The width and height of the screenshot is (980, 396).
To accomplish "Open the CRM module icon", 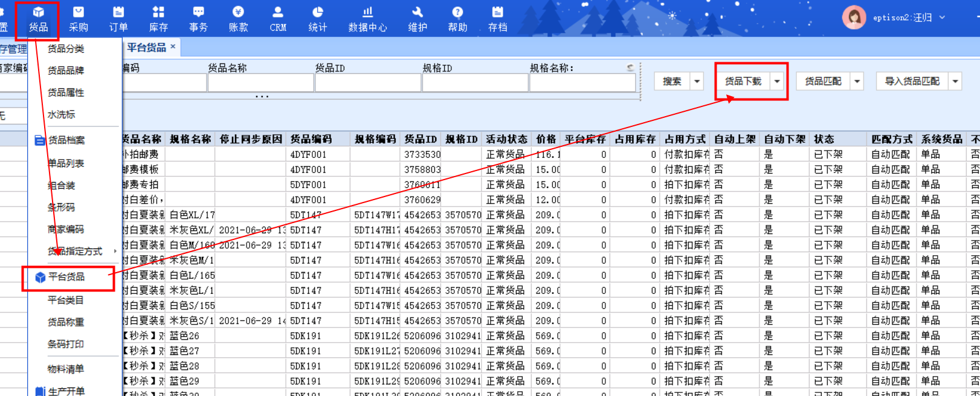I will click(x=278, y=19).
